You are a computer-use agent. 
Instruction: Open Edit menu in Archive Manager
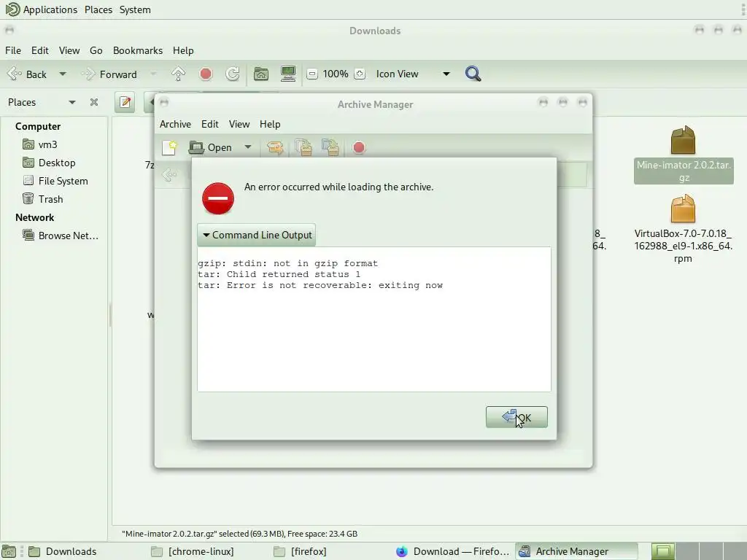(209, 124)
